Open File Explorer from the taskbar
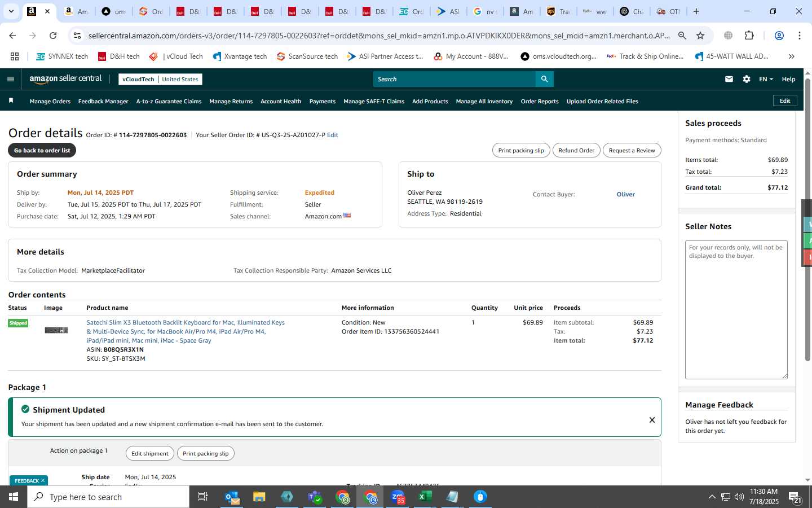812x508 pixels. [x=259, y=497]
